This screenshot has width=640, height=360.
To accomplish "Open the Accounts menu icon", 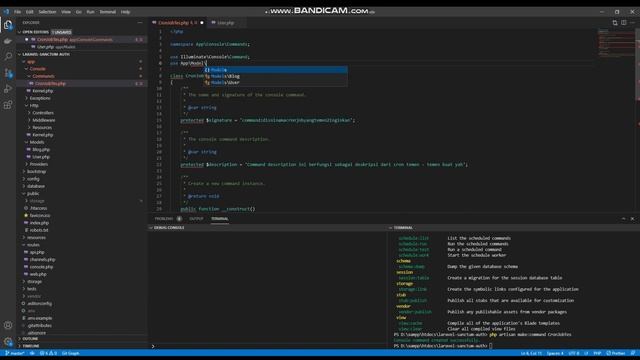I will 8,325.
